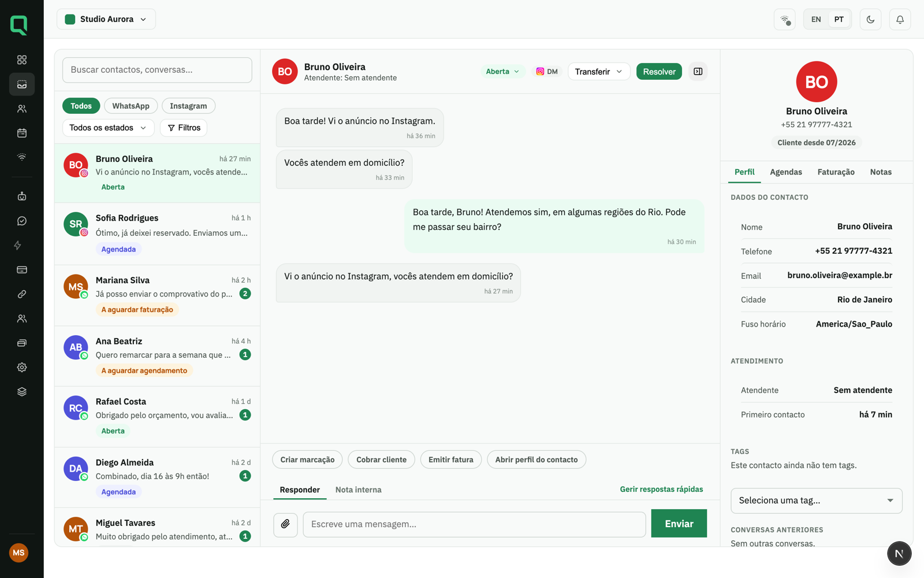Open the stacked cards icon in sidebar
924x578 pixels.
point(22,343)
